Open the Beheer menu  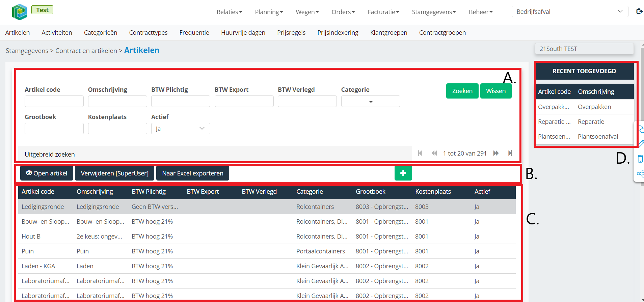[x=481, y=12]
